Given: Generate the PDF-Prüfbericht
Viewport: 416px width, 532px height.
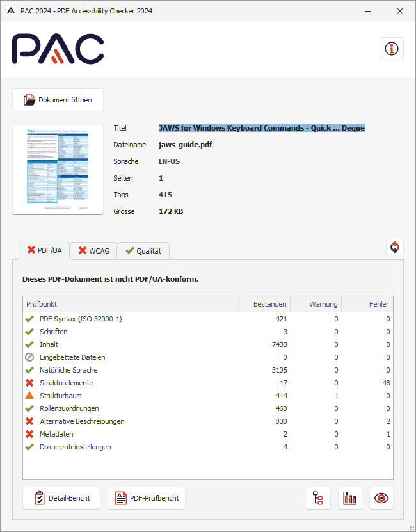Looking at the screenshot, I should pos(147,498).
